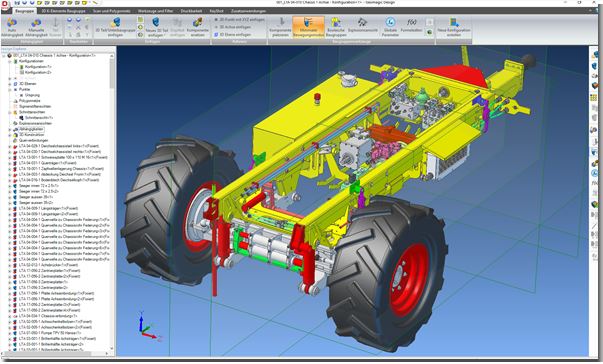Select the Polygonnetze tree item
This screenshot has height=364, width=603.
point(30,101)
